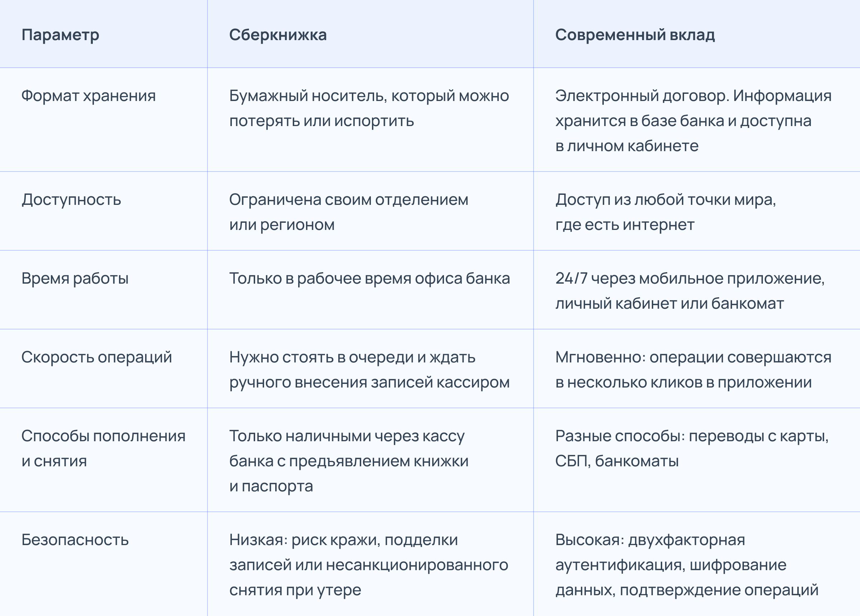Click the "Мгновенно: операции совершаются" cell
This screenshot has width=860, height=616.
click(693, 370)
